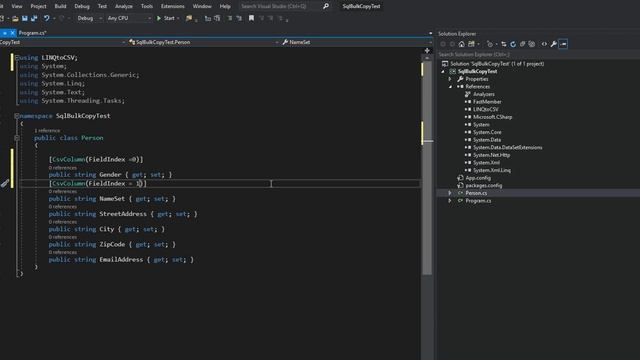The width and height of the screenshot is (640, 360).
Task: Close the active document tab
Action: 13,33
